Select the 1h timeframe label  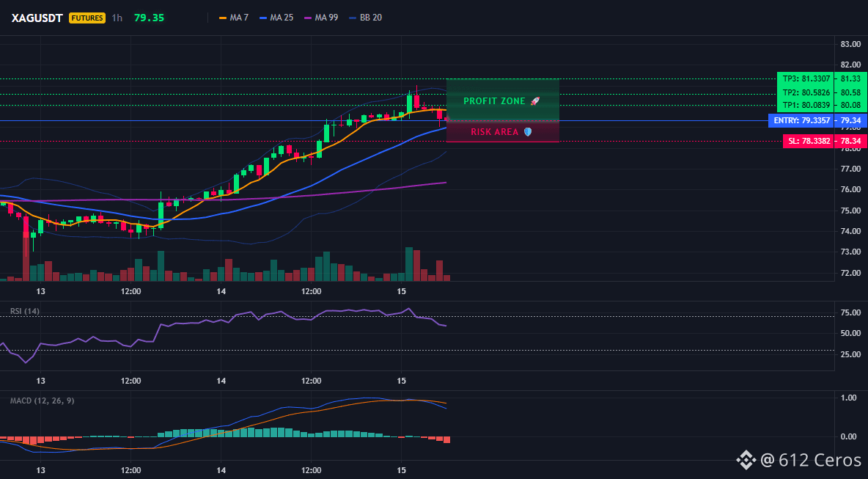tap(117, 18)
